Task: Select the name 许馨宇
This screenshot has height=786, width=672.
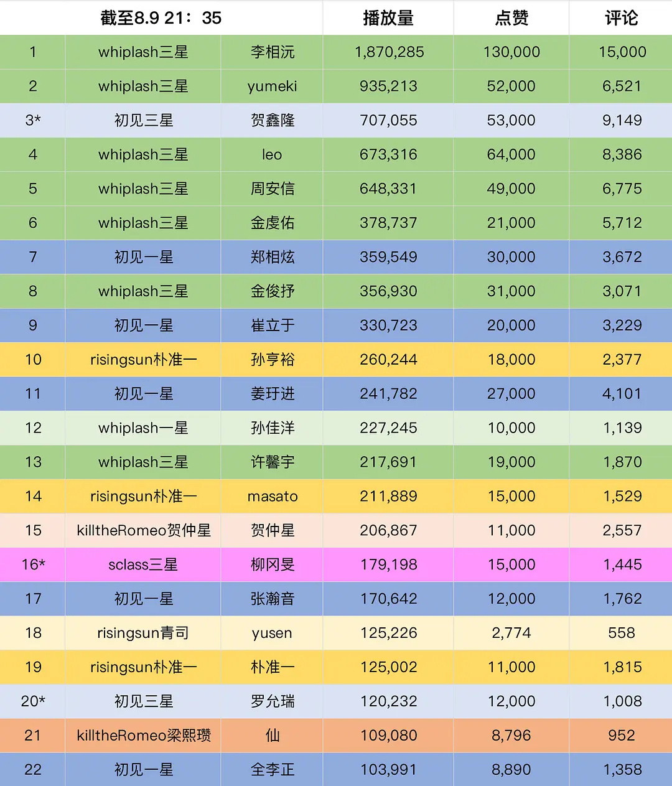Action: click(273, 462)
